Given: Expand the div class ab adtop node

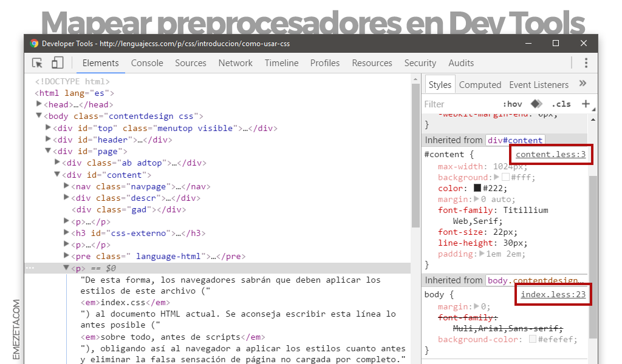Looking at the screenshot, I should pos(57,162).
